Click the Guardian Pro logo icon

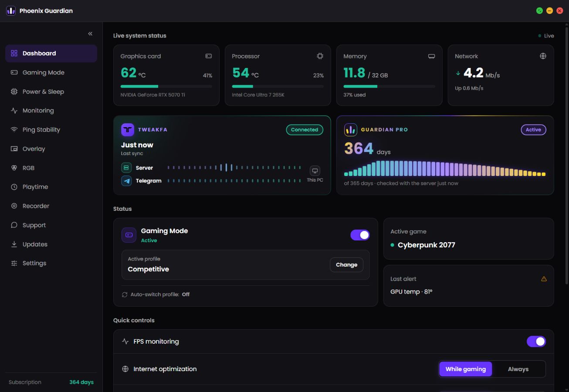click(351, 130)
